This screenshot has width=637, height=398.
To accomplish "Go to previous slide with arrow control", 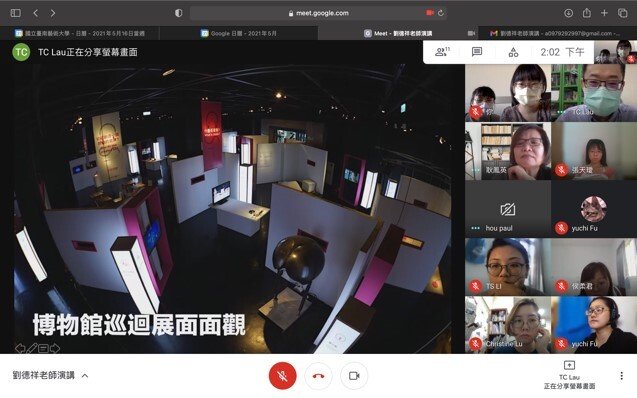I will pyautogui.click(x=20, y=348).
